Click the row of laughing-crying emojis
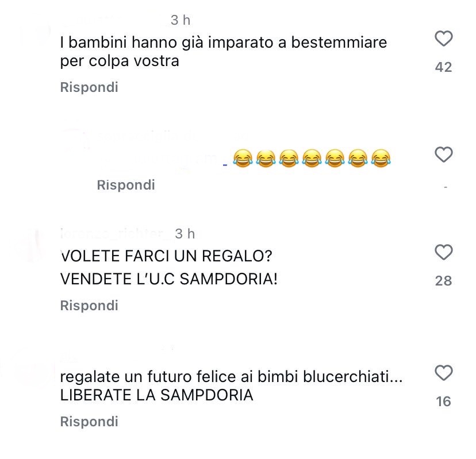476x459 pixels. 312,157
